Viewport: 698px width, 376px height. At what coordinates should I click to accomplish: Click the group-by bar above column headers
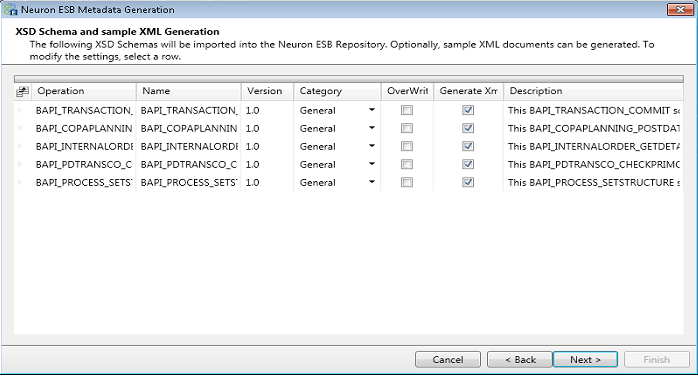pos(349,79)
